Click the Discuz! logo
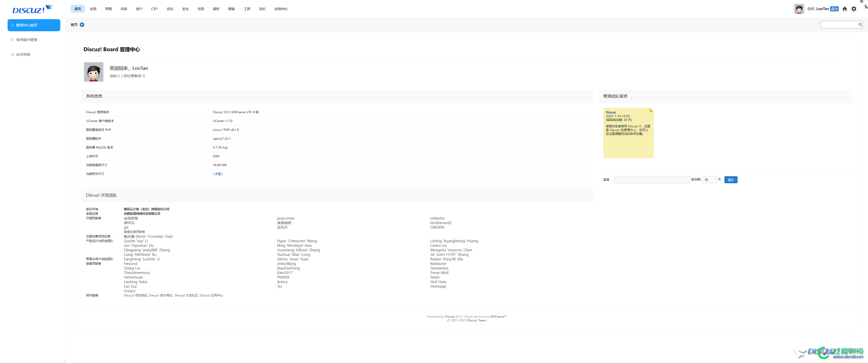Image resolution: width=868 pixels, height=363 pixels. tap(32, 9)
